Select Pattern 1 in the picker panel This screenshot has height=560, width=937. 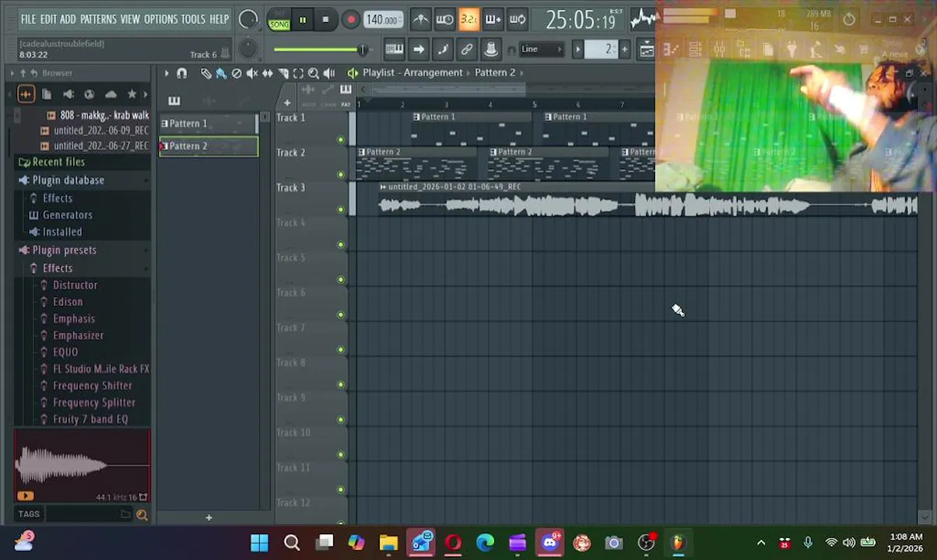pos(208,124)
